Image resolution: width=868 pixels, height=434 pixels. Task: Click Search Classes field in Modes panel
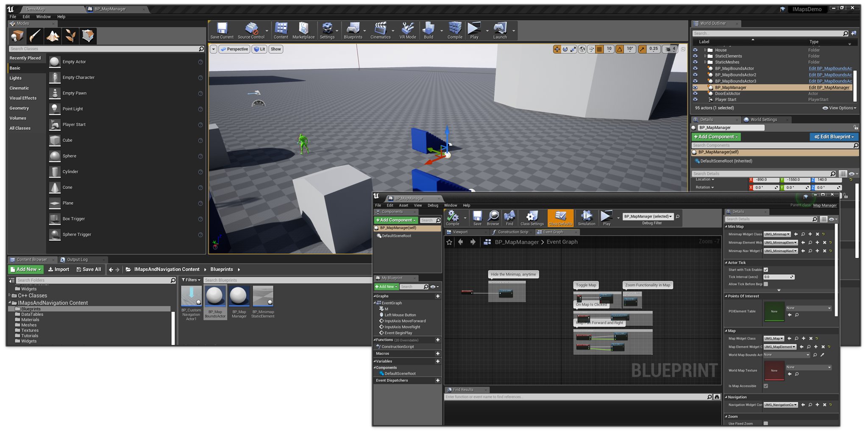coord(107,49)
